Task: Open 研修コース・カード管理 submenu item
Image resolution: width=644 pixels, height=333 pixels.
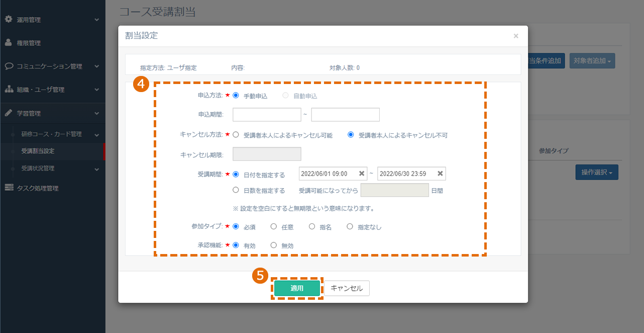Action: (52, 134)
